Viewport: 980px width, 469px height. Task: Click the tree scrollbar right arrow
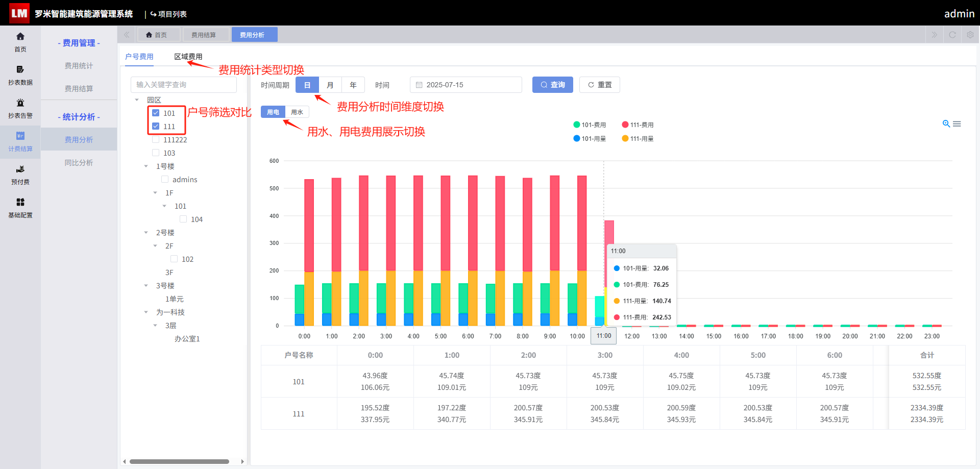pos(242,461)
